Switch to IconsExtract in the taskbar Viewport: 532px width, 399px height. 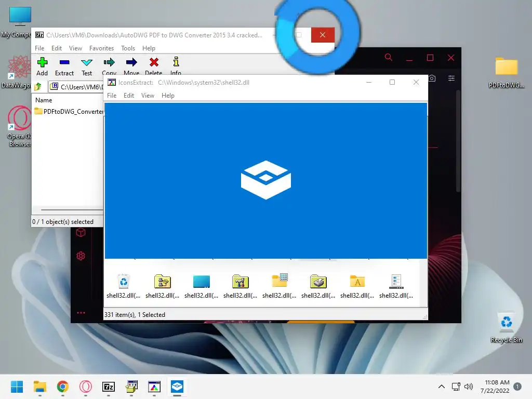[154, 387]
